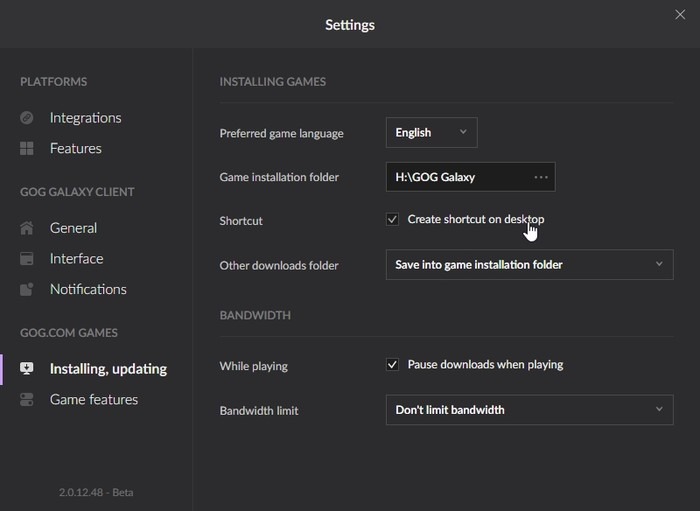Toggle Pause downloads when playing checkbox
The height and width of the screenshot is (511, 700).
point(392,365)
